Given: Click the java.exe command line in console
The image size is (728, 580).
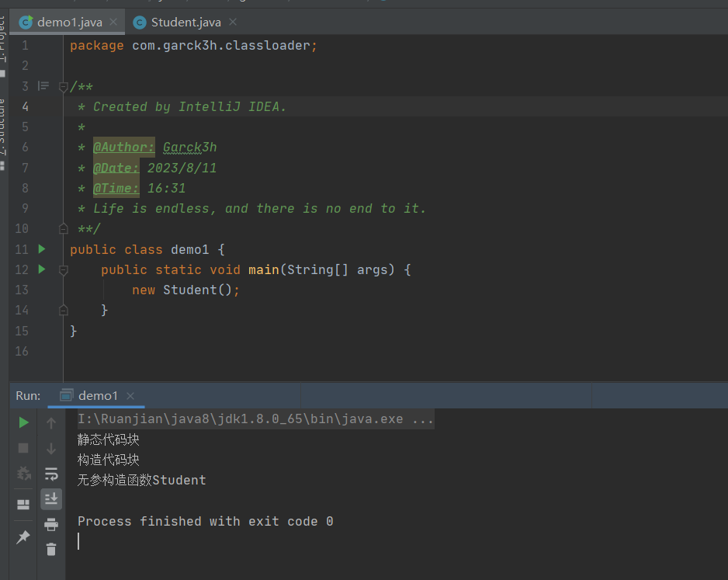Looking at the screenshot, I should tap(255, 419).
